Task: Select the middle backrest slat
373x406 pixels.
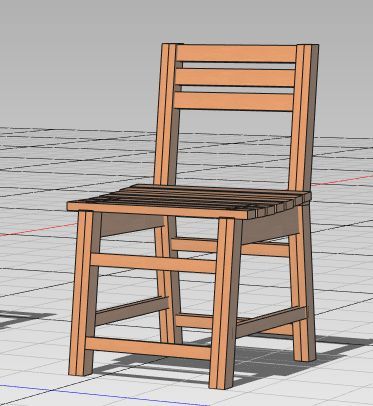Action: [x=235, y=77]
